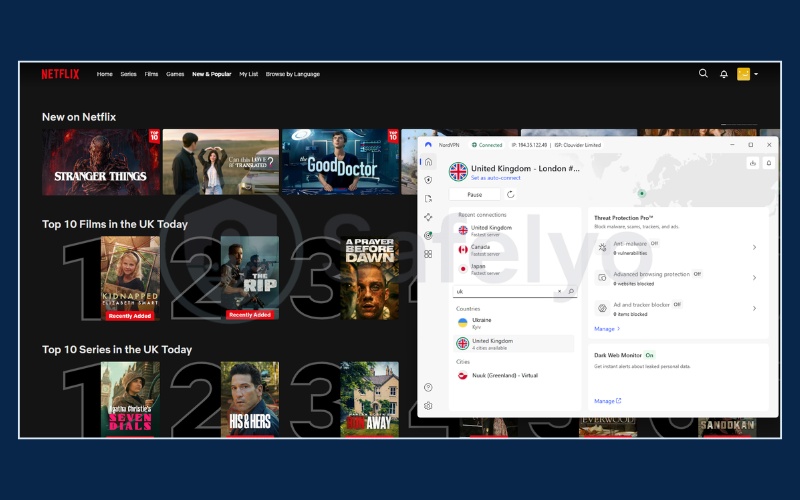Click Set as auto-connect link
The image size is (800, 500).
(x=495, y=178)
